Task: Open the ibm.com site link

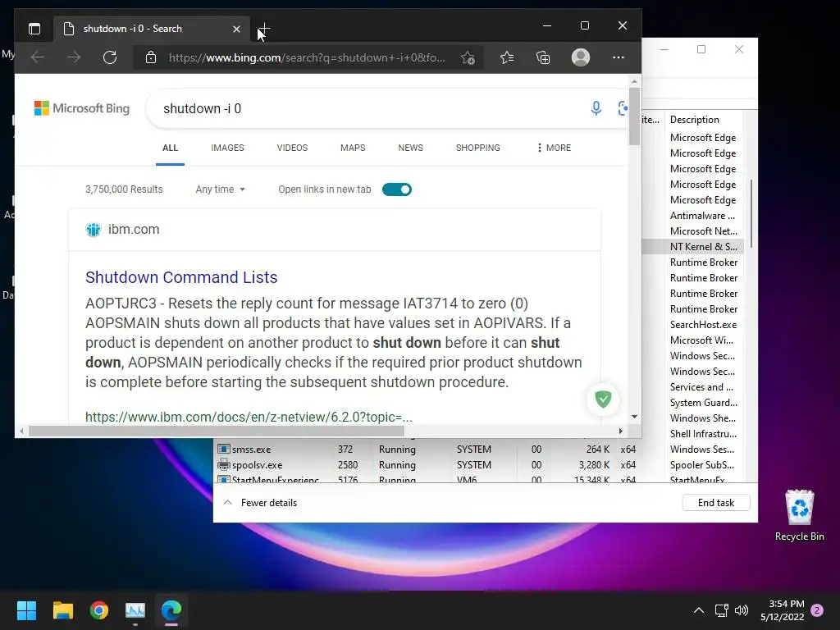Action: point(134,230)
